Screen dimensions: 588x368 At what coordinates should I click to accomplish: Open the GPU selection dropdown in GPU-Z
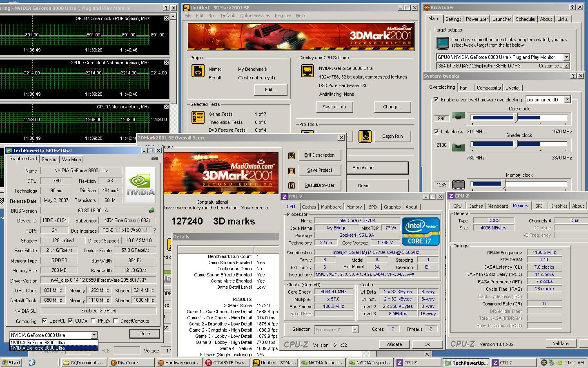(x=94, y=335)
